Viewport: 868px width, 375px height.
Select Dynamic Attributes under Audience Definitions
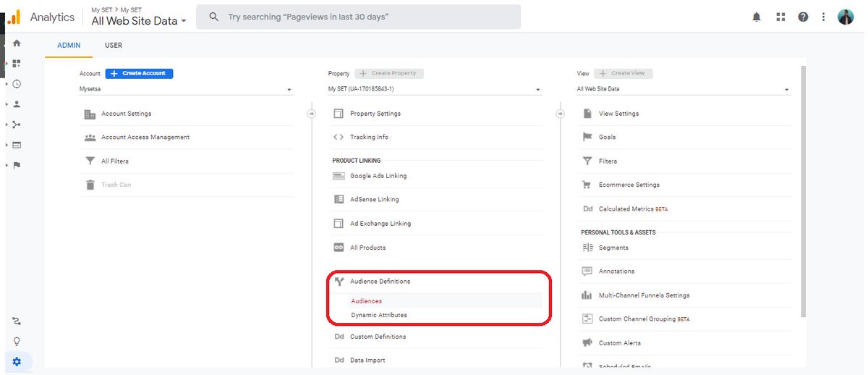pyautogui.click(x=379, y=316)
